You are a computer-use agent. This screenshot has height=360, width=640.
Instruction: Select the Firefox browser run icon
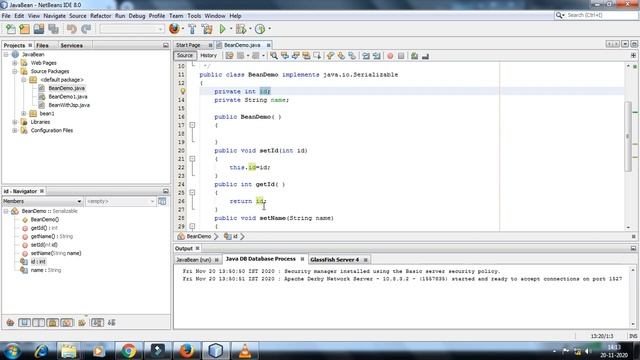(x=174, y=29)
